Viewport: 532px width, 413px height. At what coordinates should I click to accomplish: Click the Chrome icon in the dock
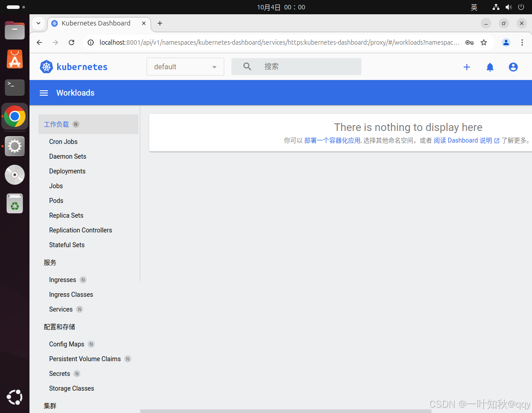point(15,116)
